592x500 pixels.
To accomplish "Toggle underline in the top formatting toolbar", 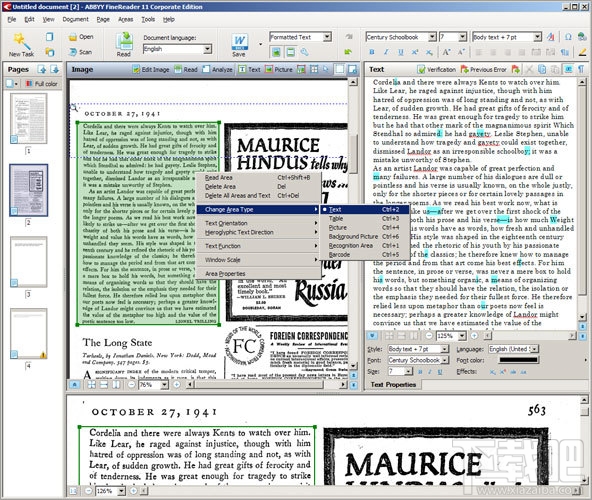I will click(401, 52).
